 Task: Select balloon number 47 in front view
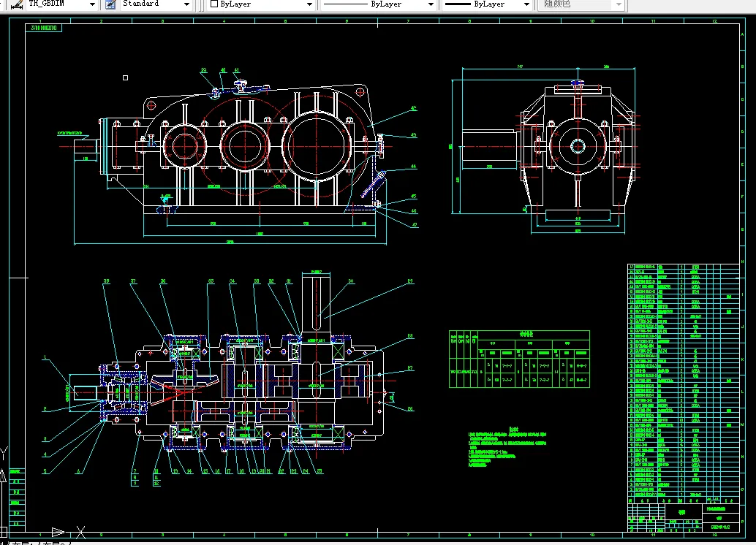coord(414,225)
